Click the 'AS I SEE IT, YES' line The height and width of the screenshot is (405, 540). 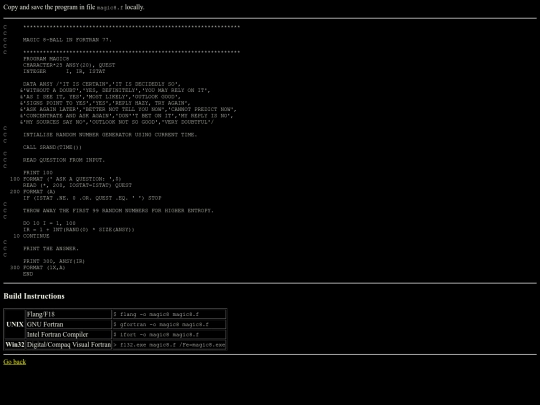click(x=100, y=97)
